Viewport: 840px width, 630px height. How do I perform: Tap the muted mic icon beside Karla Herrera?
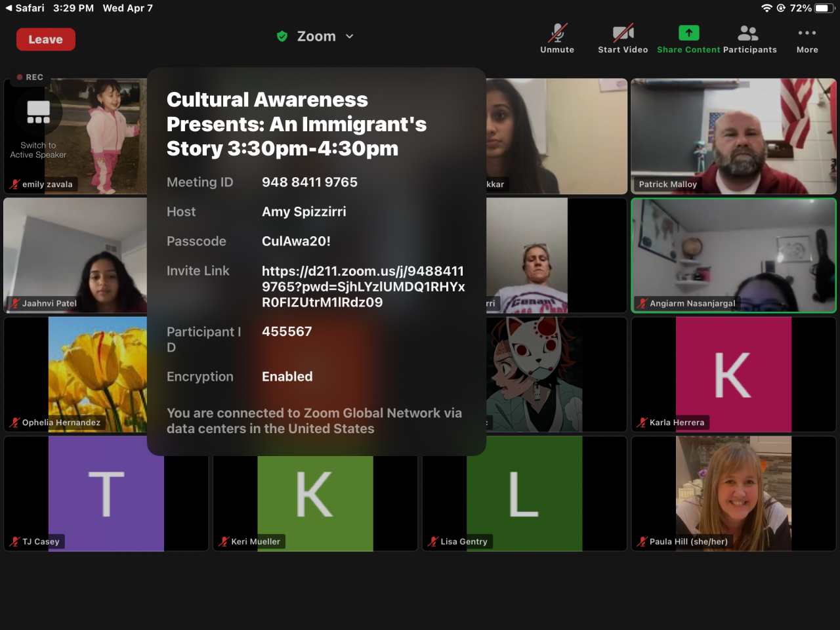pos(642,423)
